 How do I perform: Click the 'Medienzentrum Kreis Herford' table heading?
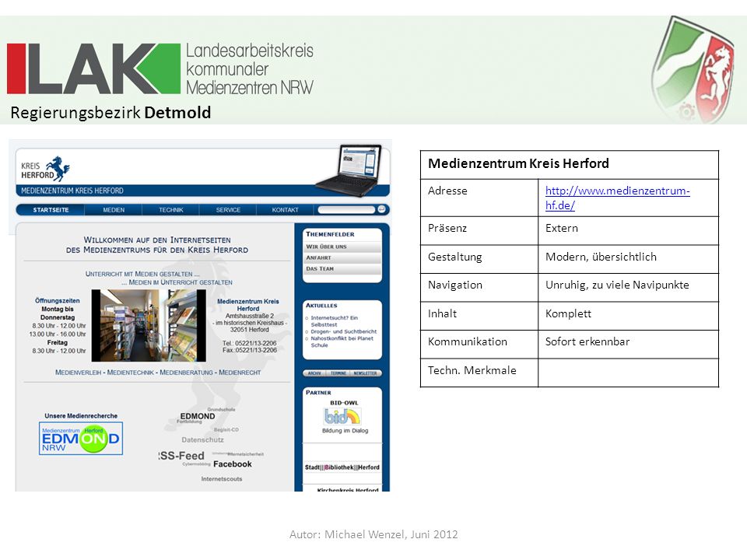pyautogui.click(x=518, y=163)
